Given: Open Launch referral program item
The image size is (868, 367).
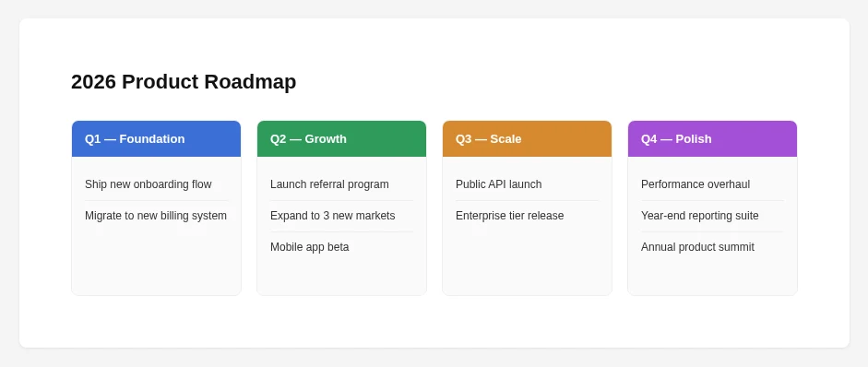Looking at the screenshot, I should tap(341, 184).
